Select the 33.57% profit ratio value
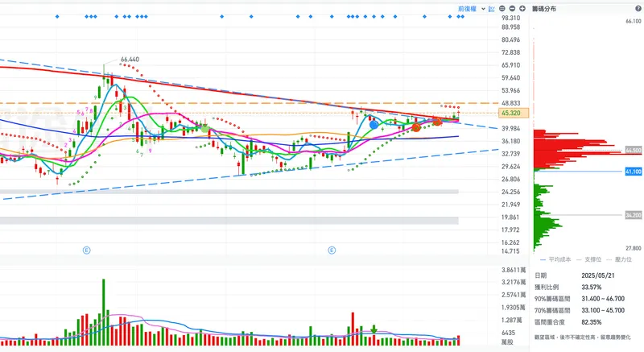Viewport: 644px width, 352px height. tap(592, 287)
